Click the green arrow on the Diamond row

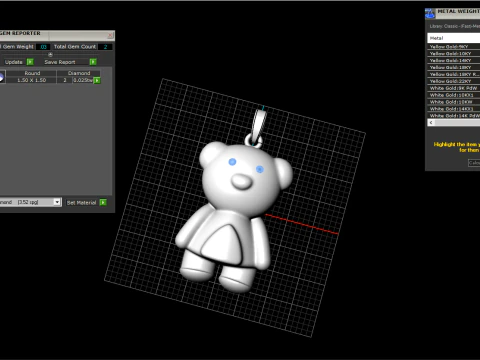click(97, 80)
